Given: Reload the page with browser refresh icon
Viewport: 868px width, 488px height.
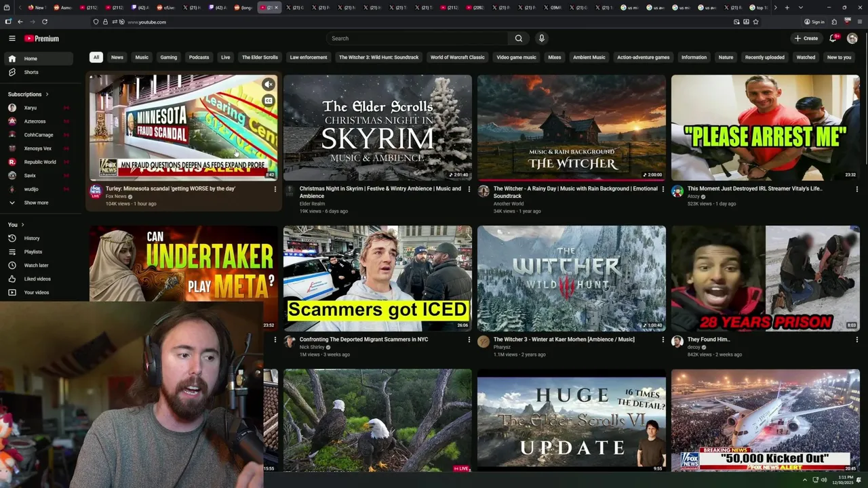Looking at the screenshot, I should pyautogui.click(x=45, y=22).
